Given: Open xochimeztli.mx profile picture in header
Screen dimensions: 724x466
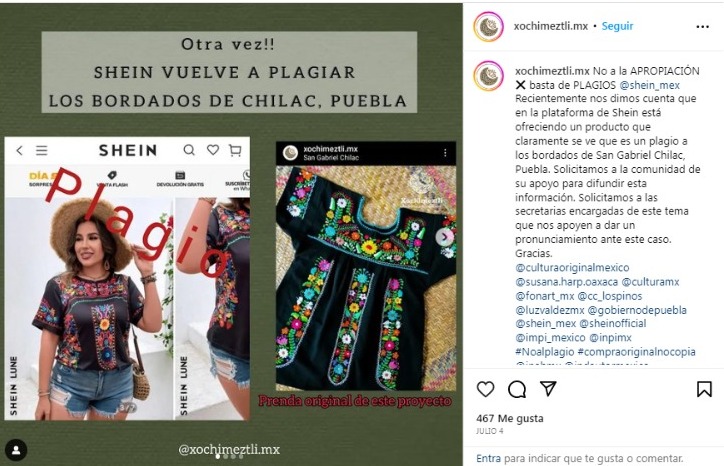Looking at the screenshot, I should click(x=489, y=27).
